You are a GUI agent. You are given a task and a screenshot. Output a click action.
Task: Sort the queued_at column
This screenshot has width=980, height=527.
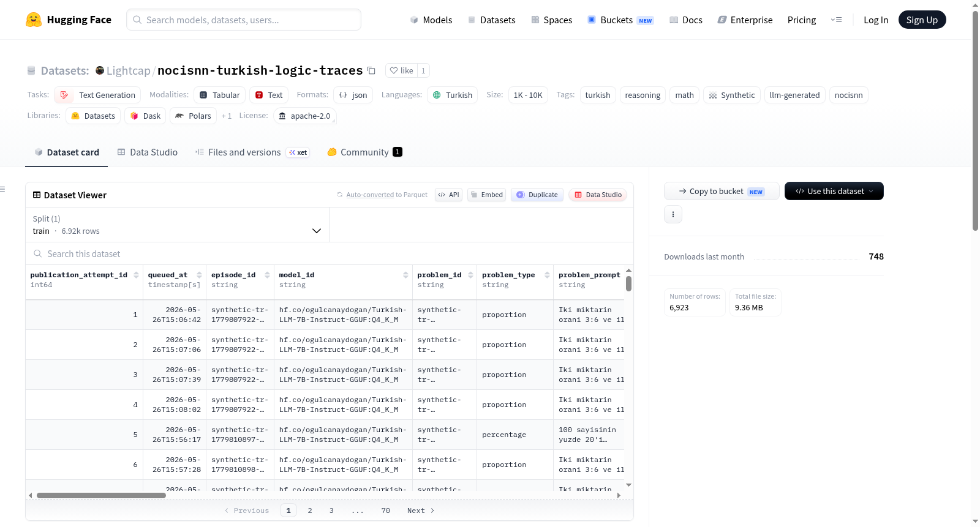(199, 275)
